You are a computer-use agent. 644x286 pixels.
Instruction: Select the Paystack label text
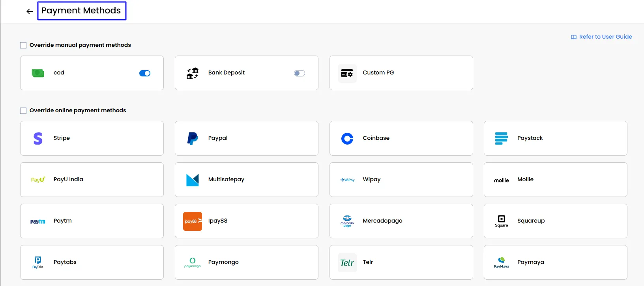pos(530,138)
